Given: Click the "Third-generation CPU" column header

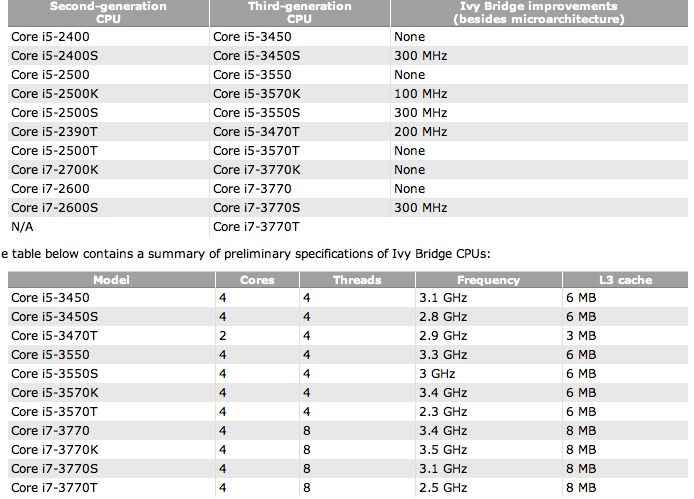Looking at the screenshot, I should 300,13.
